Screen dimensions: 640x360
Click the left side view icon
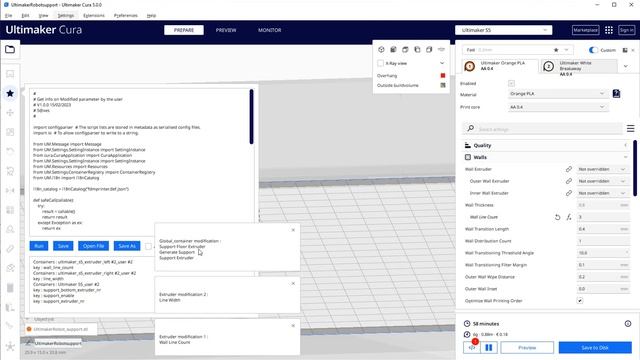[x=417, y=49]
